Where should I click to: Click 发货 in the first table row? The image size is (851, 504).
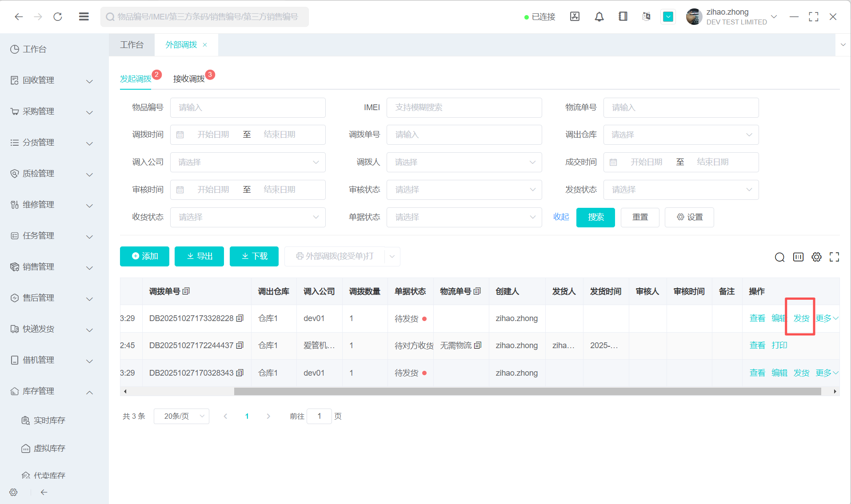click(801, 318)
